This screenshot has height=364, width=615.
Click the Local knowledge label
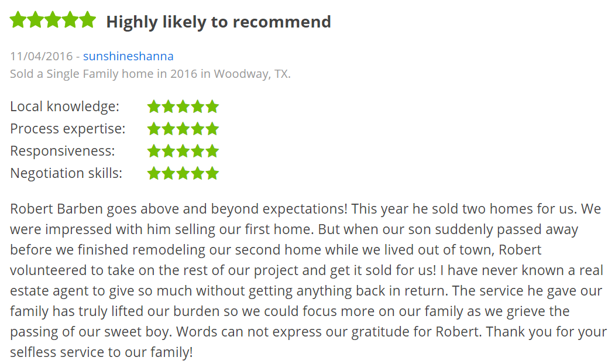64,107
